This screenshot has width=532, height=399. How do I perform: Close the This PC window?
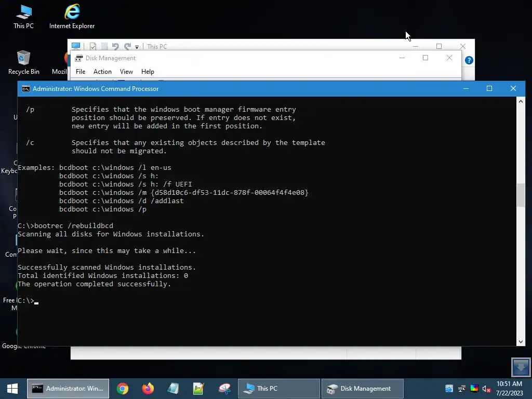pos(463,46)
